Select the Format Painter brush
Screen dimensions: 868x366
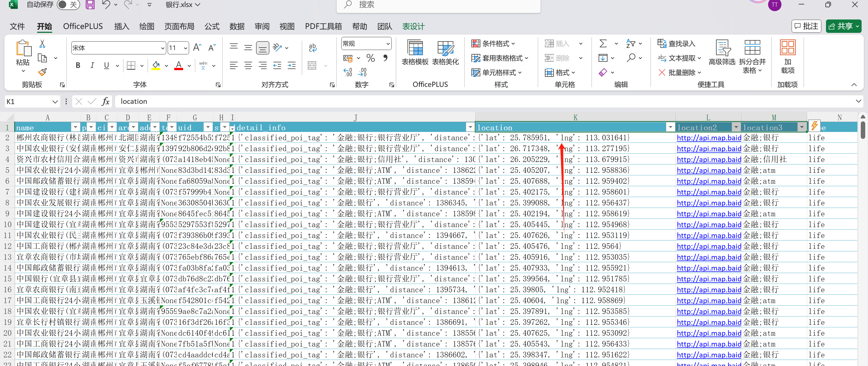tap(42, 72)
